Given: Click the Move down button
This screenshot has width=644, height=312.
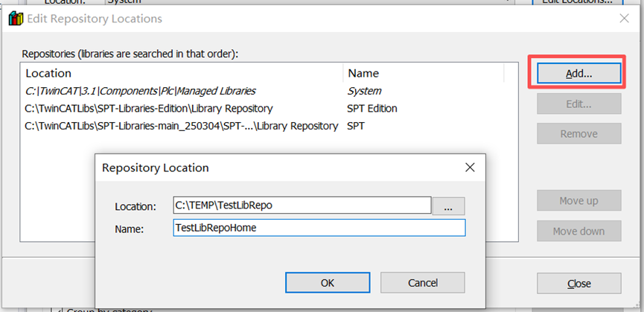Looking at the screenshot, I should [x=578, y=231].
